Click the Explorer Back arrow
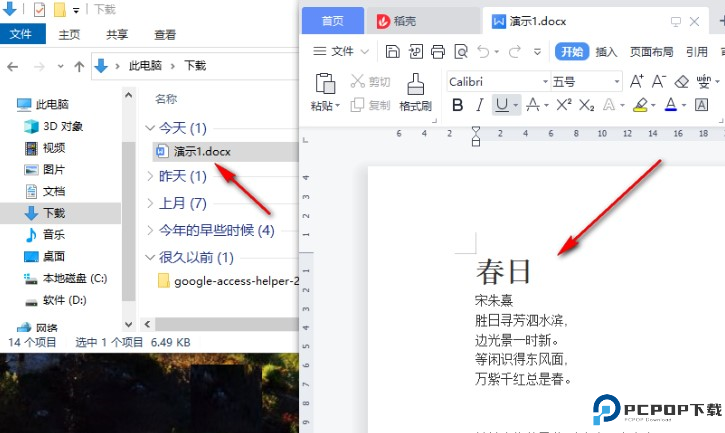The height and width of the screenshot is (433, 725). tap(12, 67)
